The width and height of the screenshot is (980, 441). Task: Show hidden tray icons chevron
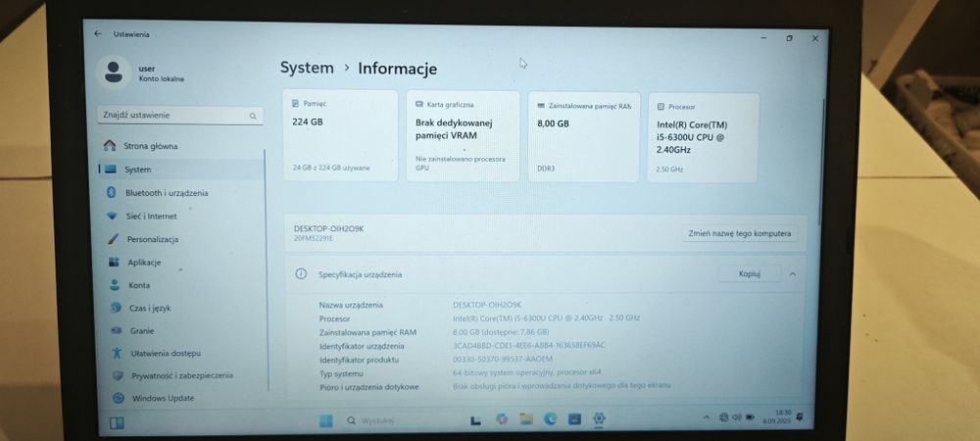pos(707,416)
